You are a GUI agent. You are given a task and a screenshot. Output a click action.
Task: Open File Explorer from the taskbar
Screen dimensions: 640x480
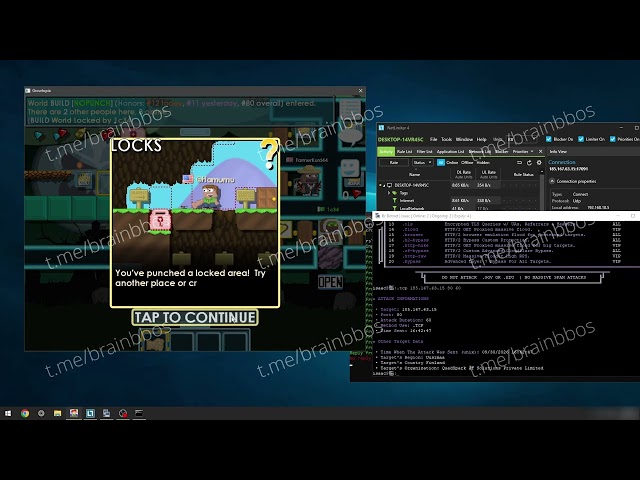pyautogui.click(x=58, y=413)
